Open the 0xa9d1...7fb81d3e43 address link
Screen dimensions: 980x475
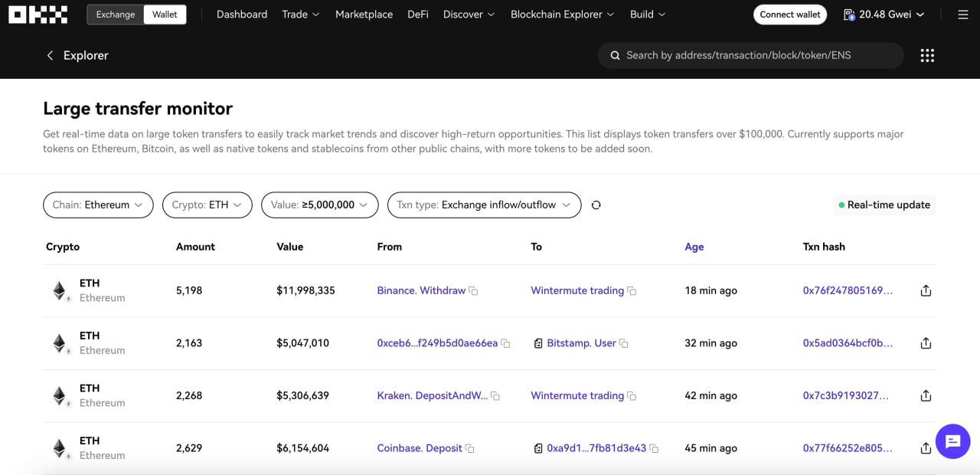596,448
